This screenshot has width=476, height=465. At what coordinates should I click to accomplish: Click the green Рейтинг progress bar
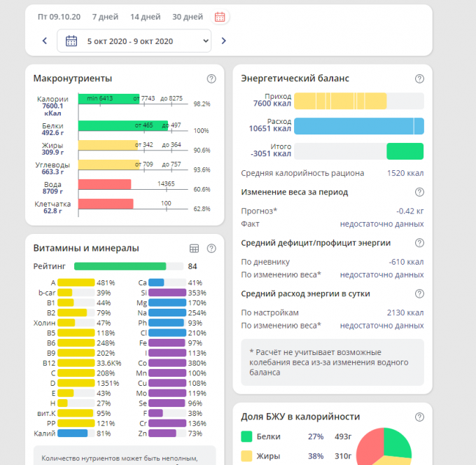pyautogui.click(x=120, y=266)
